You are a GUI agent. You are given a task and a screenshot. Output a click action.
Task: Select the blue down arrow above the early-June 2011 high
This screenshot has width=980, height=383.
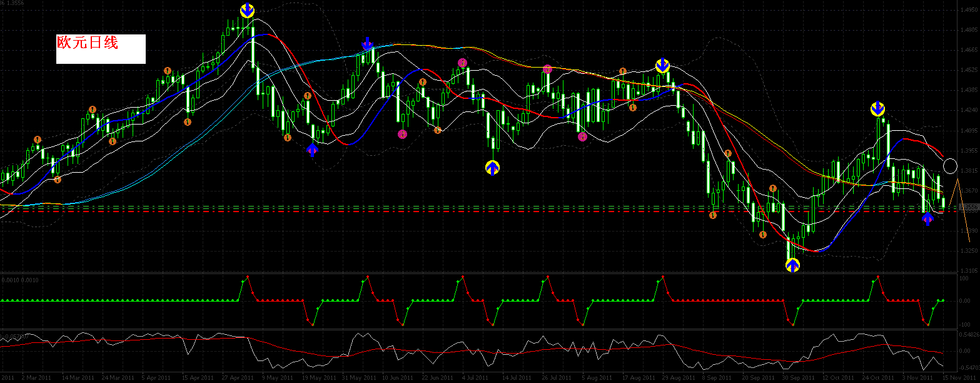[x=368, y=44]
